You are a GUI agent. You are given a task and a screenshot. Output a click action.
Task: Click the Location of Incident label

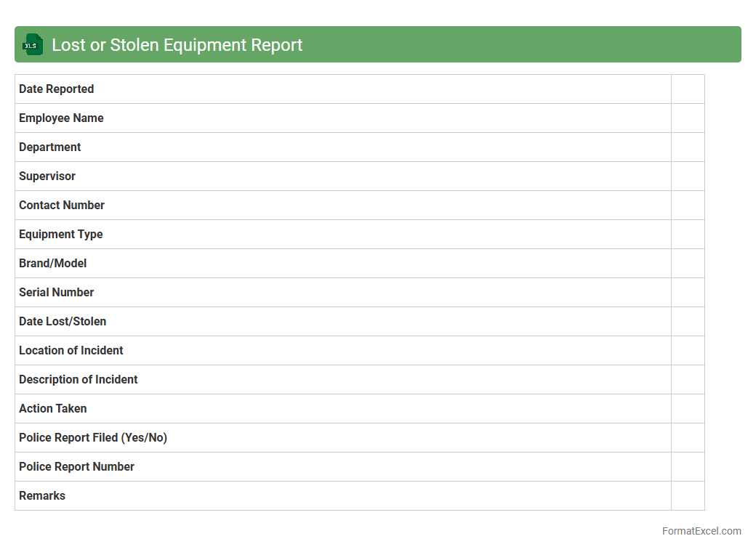71,351
